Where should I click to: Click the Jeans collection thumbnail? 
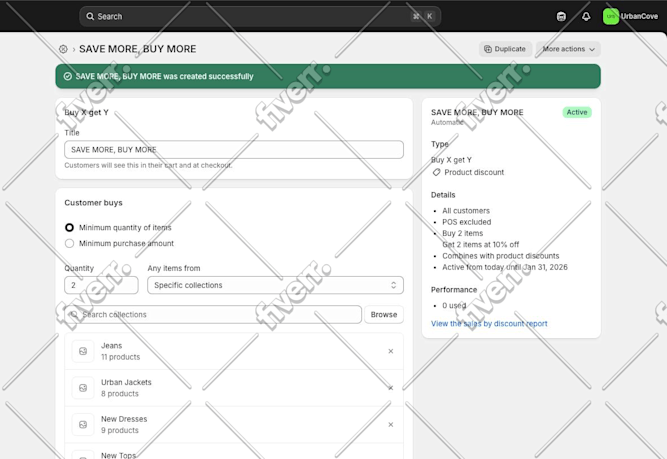83,351
